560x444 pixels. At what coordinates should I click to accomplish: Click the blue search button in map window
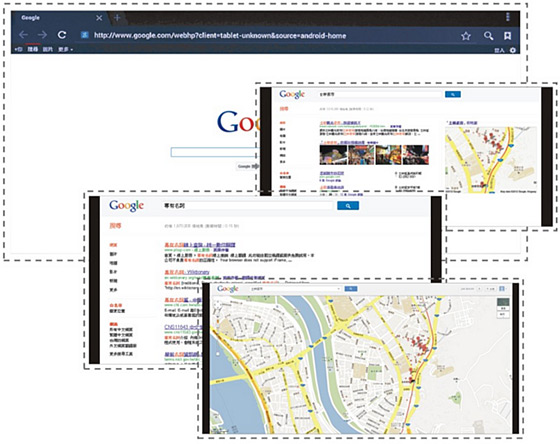[351, 289]
